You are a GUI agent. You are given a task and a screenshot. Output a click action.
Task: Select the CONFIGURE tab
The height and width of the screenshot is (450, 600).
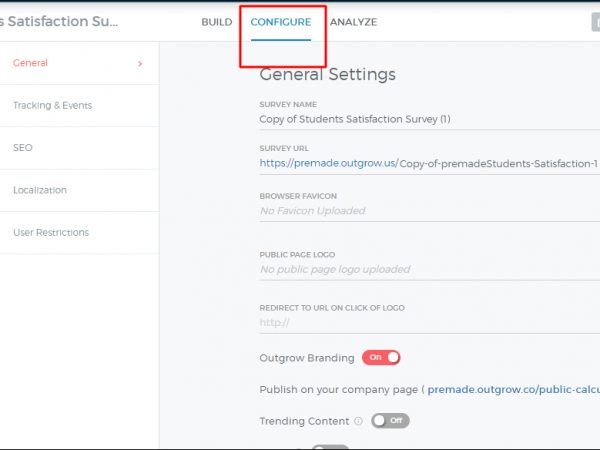point(280,22)
